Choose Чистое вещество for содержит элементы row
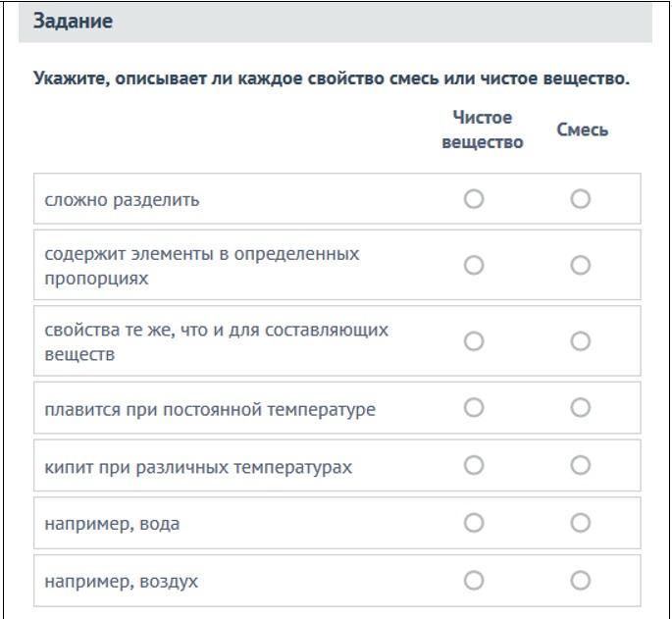672x619 pixels. 474,265
